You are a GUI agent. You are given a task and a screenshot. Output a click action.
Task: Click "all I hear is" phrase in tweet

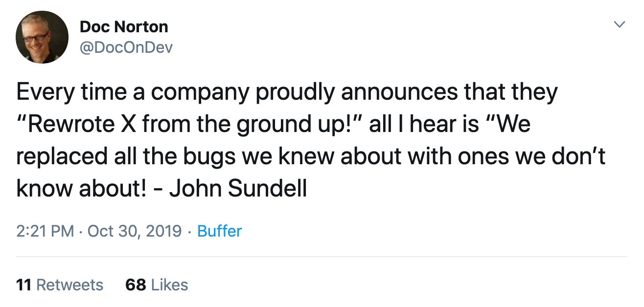pos(424,125)
